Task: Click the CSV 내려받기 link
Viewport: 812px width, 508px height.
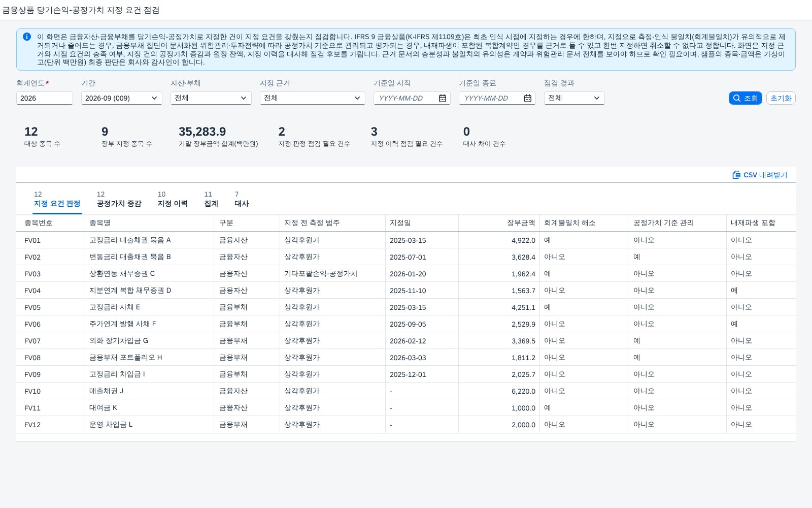Action: pyautogui.click(x=760, y=175)
